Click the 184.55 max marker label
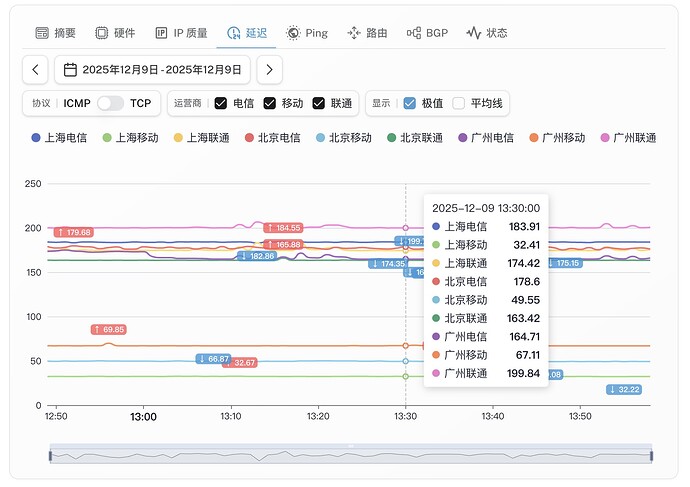The image size is (690, 487). click(x=283, y=228)
